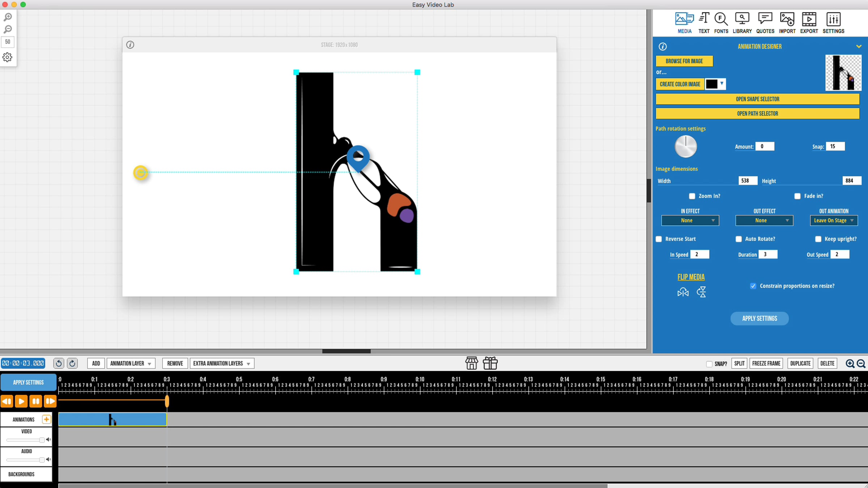Image resolution: width=868 pixels, height=488 pixels.
Task: Expand the Extra Animation Layers dropdown
Action: point(222,363)
